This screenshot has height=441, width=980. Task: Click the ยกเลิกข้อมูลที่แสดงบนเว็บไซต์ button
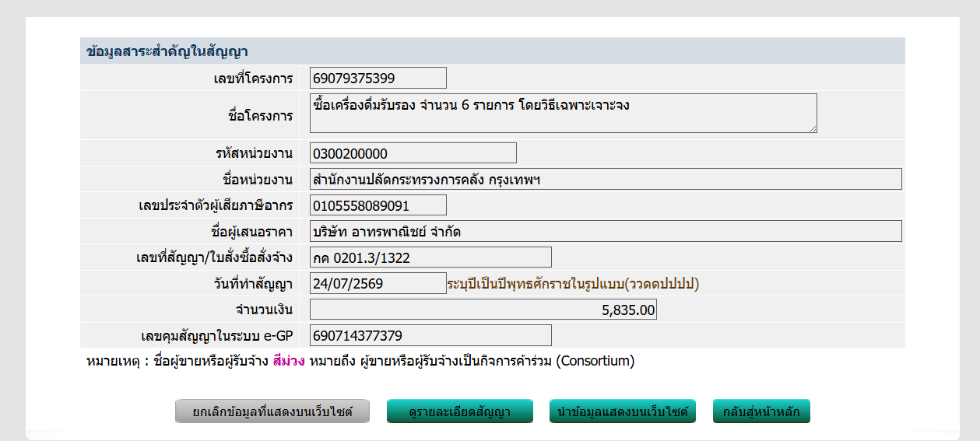point(272,411)
